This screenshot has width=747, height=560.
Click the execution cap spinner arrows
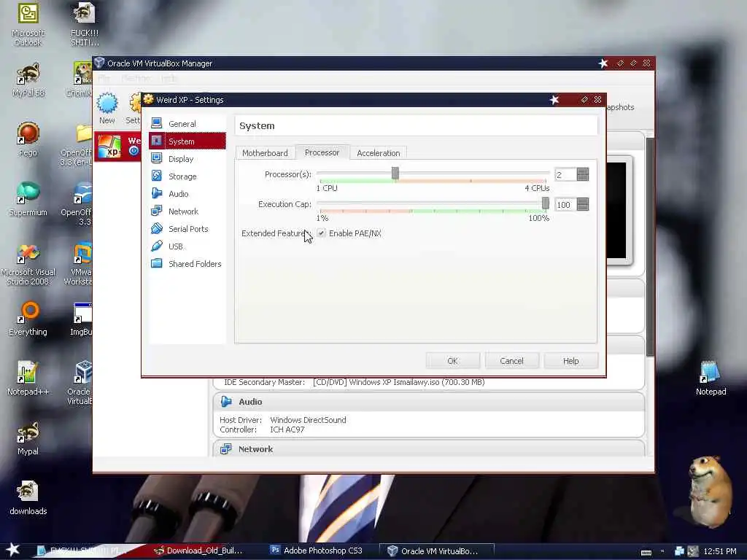[x=583, y=205]
